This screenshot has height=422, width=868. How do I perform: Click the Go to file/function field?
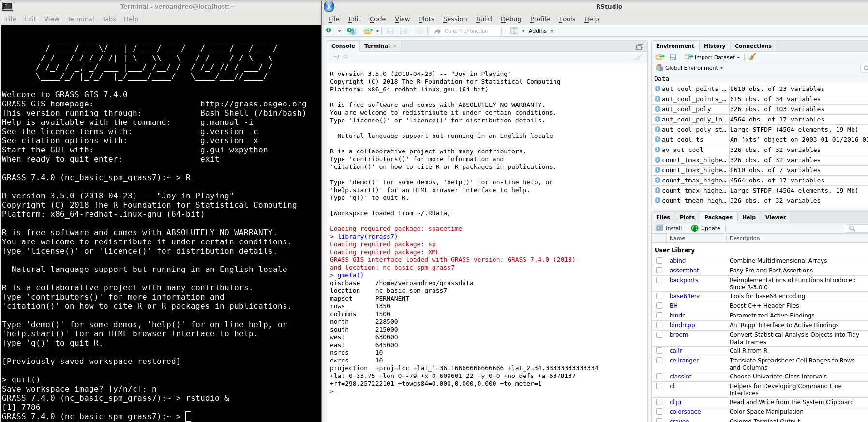(x=466, y=31)
